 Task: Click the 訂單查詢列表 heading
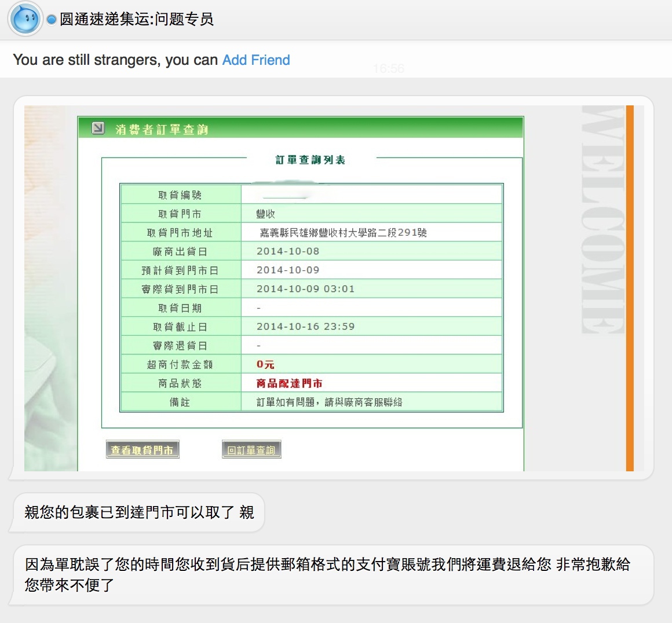(x=311, y=160)
